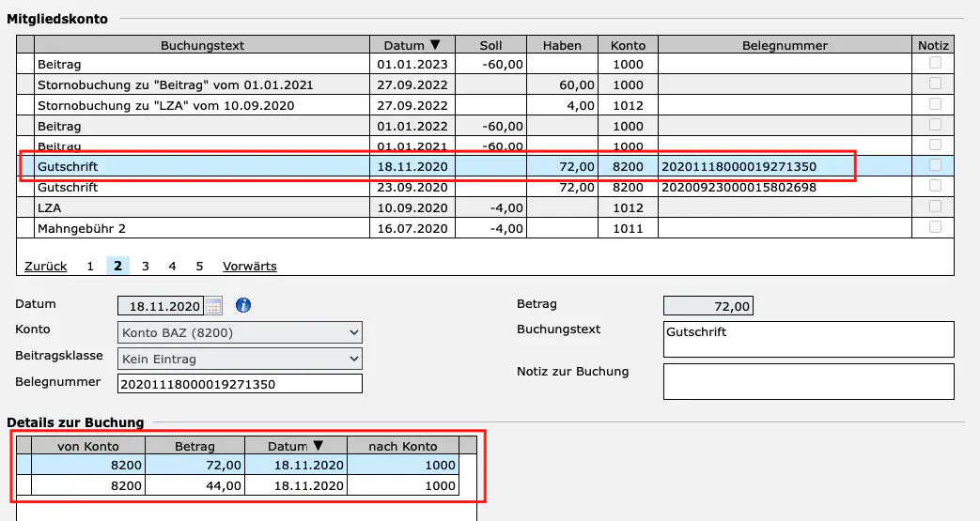Sort booking details by Datum column arrow
This screenshot has width=980, height=521.
pyautogui.click(x=319, y=445)
